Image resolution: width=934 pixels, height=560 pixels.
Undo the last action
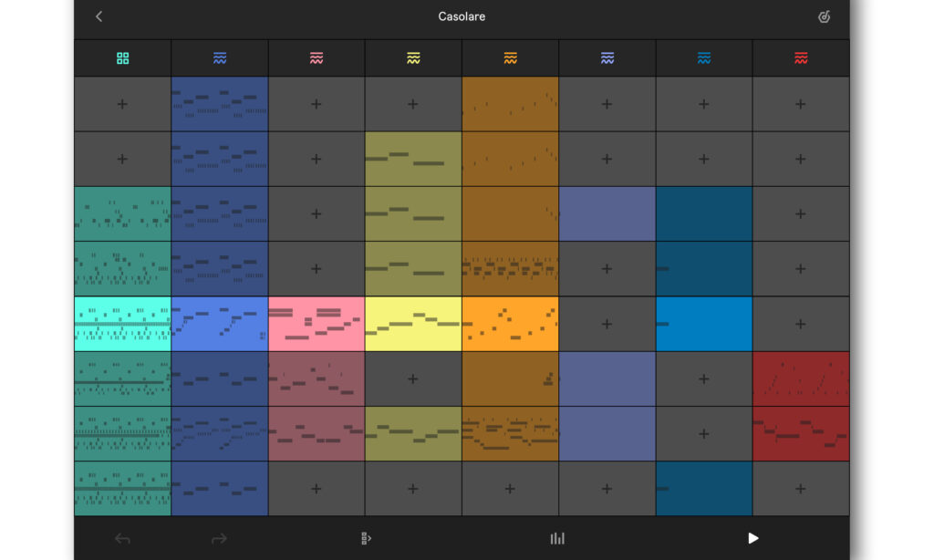tap(123, 538)
